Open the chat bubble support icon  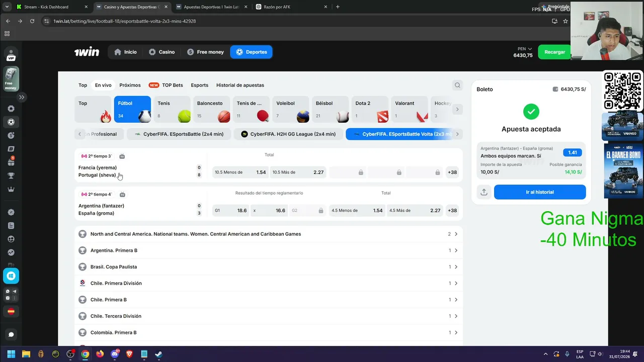point(11,334)
